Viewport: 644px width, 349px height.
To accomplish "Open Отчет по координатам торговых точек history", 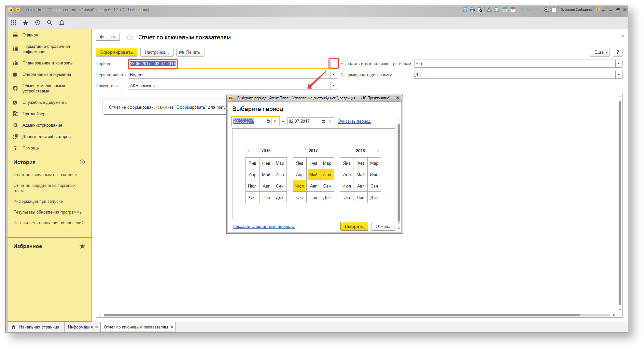I will [44, 188].
